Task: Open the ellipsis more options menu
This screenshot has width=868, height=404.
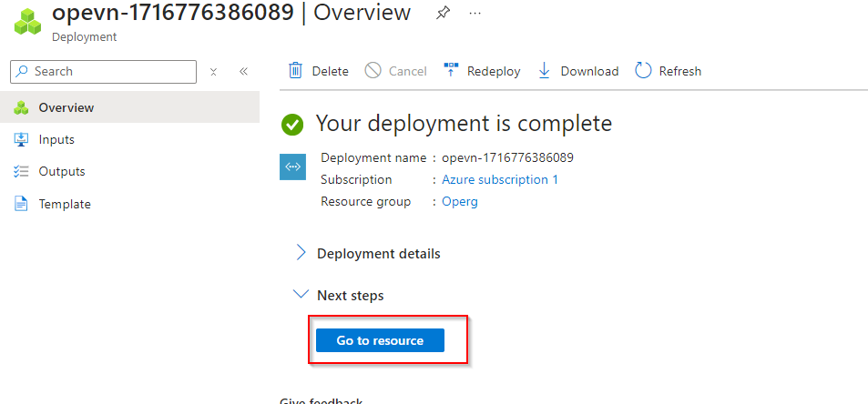Action: tap(475, 14)
